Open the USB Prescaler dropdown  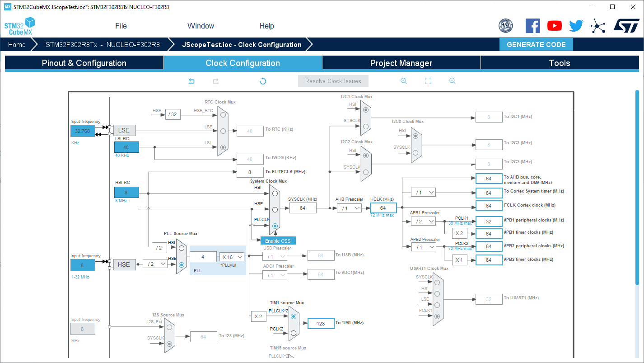(275, 257)
